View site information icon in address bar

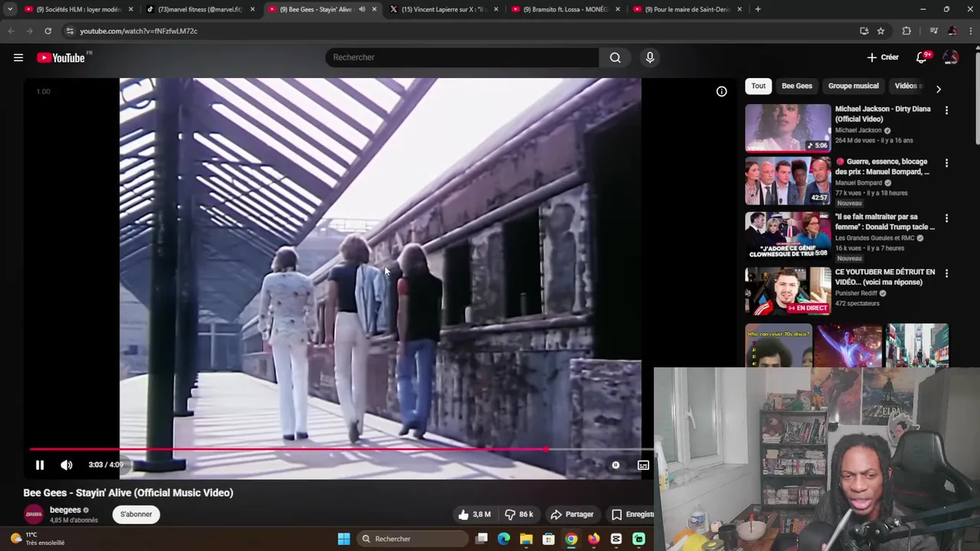70,31
